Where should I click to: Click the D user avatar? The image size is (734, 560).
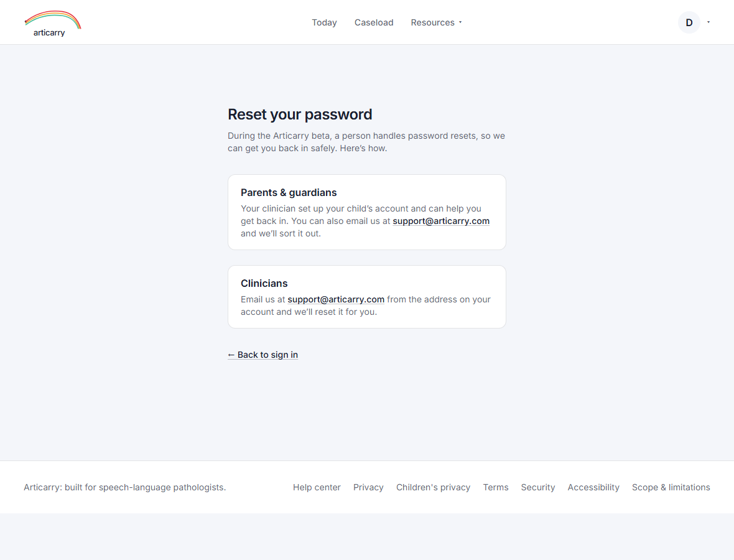pyautogui.click(x=689, y=22)
